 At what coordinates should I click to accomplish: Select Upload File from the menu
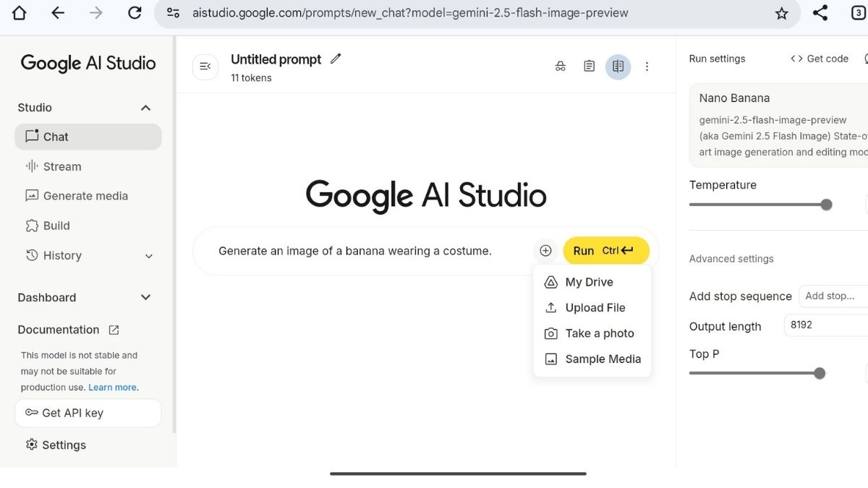595,308
